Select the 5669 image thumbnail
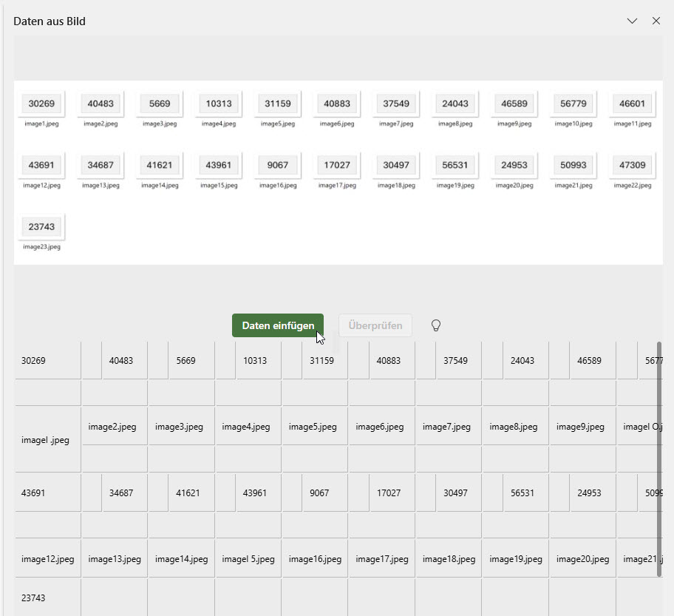The image size is (674, 616). coord(160,104)
